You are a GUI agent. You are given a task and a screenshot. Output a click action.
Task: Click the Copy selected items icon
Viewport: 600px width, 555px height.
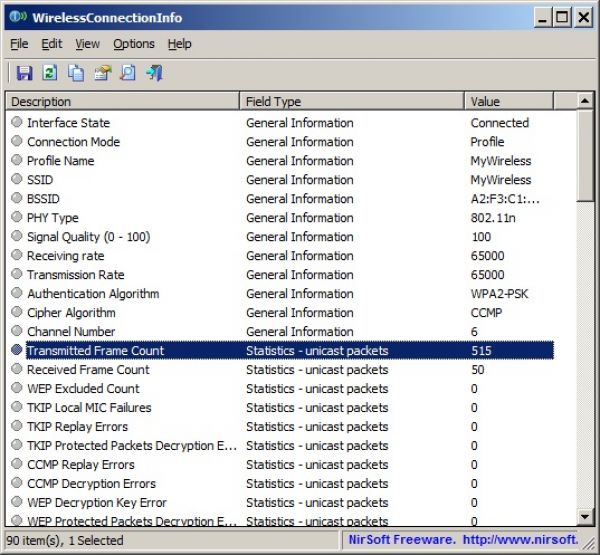pos(76,73)
